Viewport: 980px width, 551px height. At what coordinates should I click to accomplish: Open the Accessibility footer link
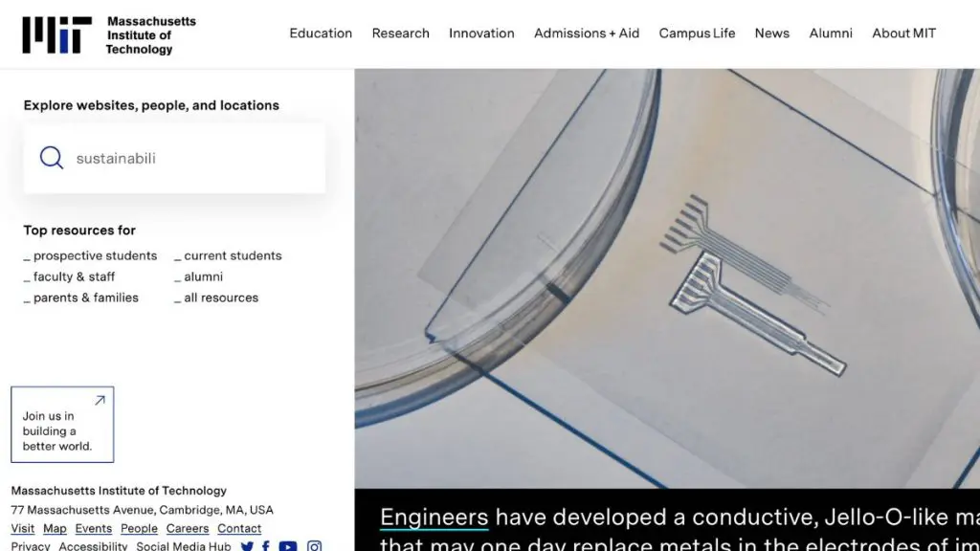(93, 546)
